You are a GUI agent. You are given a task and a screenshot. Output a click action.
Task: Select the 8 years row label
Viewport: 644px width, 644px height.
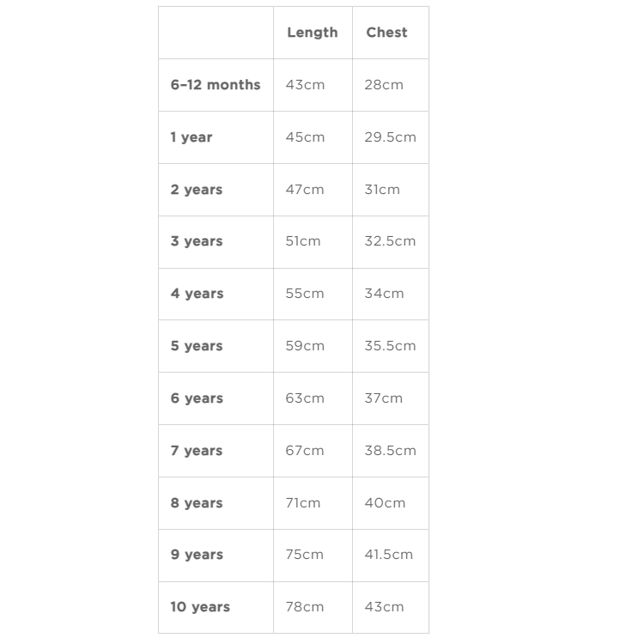tap(196, 503)
